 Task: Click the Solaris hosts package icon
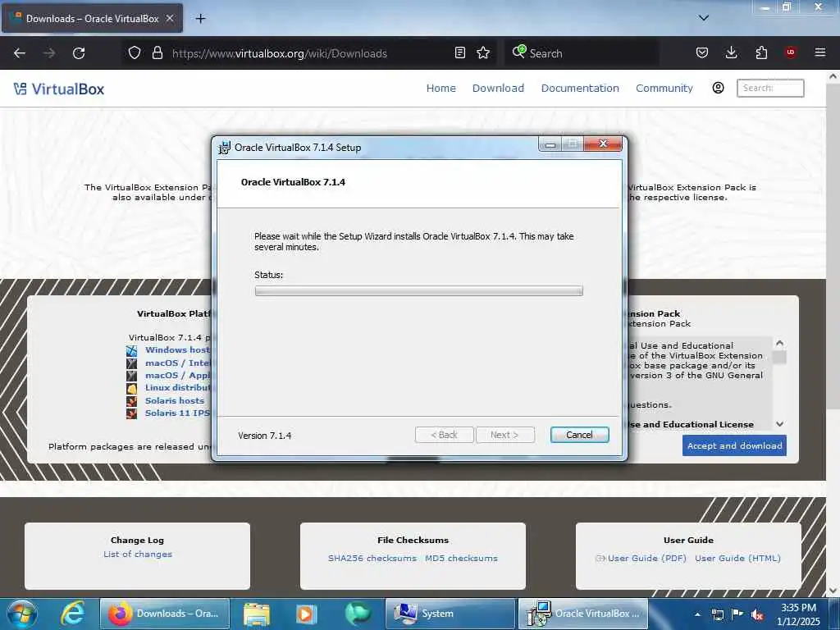click(132, 401)
